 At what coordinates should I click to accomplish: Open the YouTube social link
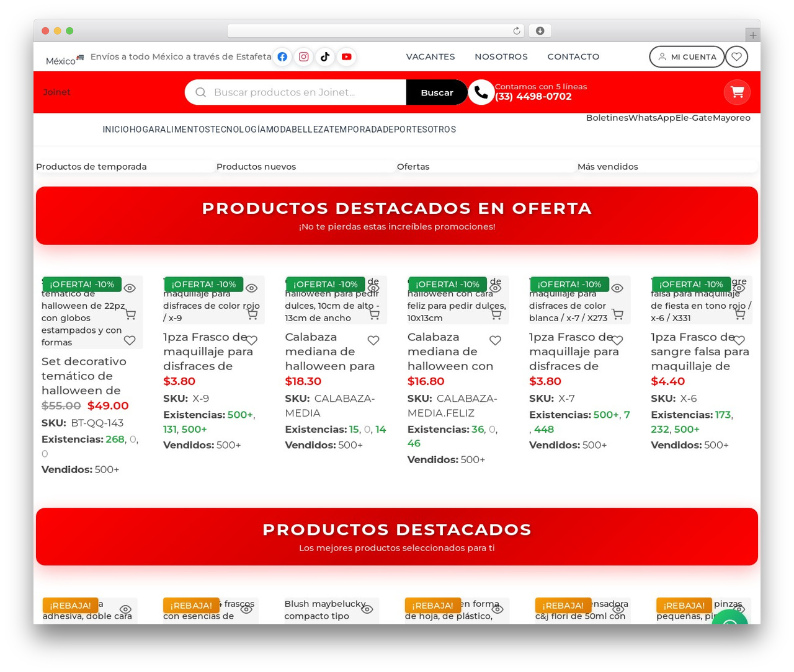click(347, 57)
